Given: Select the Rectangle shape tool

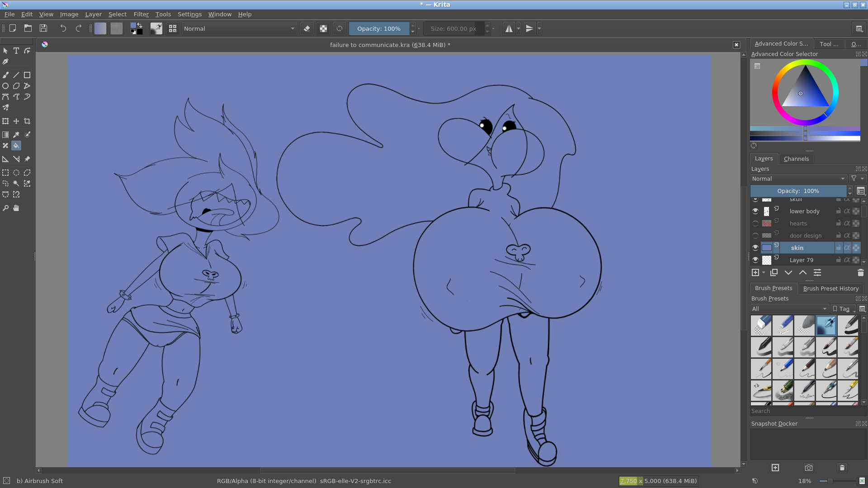Looking at the screenshot, I should click(27, 75).
